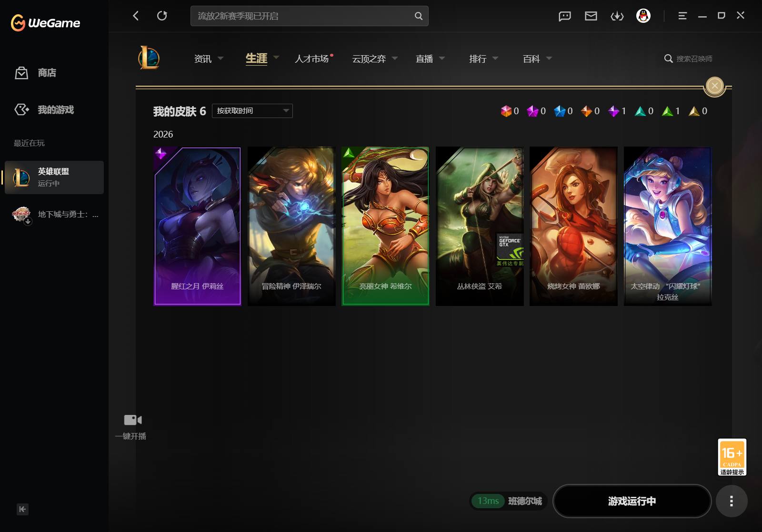The width and height of the screenshot is (762, 532).
Task: Click the gold triangle rarity icon
Action: (x=694, y=111)
